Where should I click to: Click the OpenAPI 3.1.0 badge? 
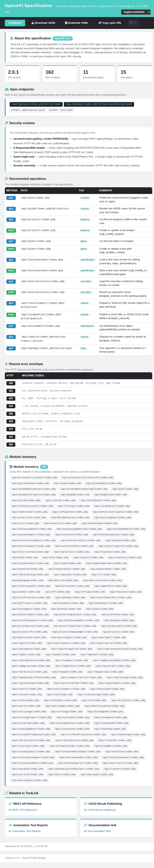click(x=62, y=38)
